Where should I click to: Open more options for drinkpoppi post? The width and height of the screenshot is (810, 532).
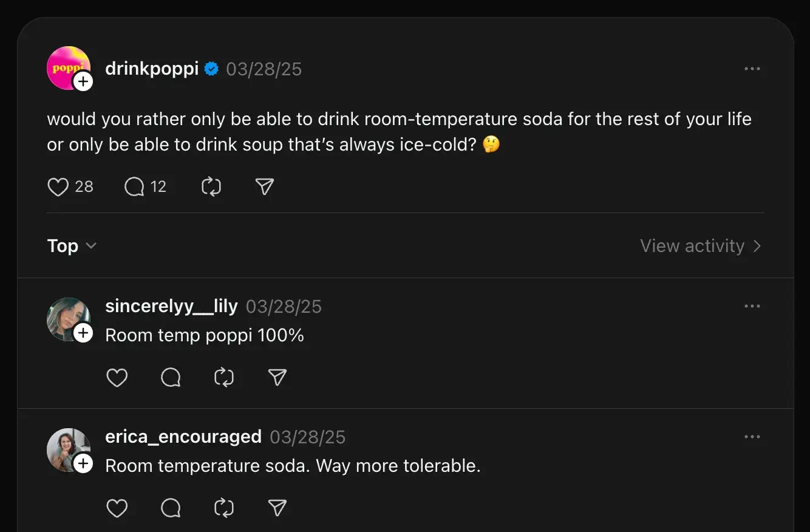[x=752, y=69]
